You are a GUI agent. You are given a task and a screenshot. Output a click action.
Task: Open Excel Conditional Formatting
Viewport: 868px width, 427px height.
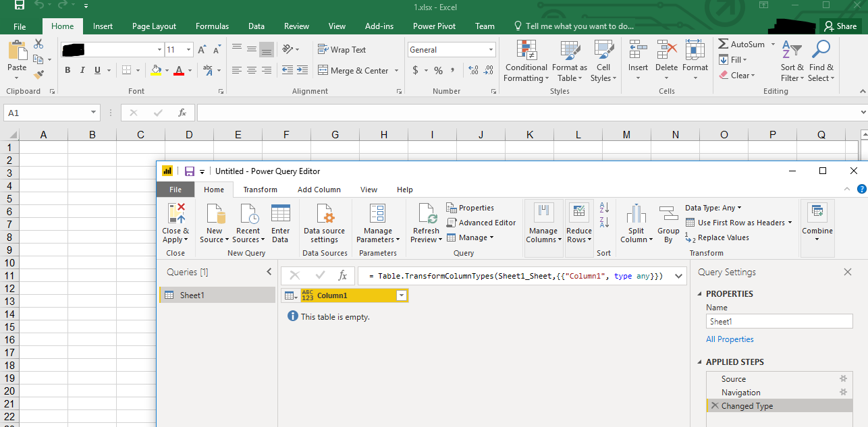coord(526,61)
